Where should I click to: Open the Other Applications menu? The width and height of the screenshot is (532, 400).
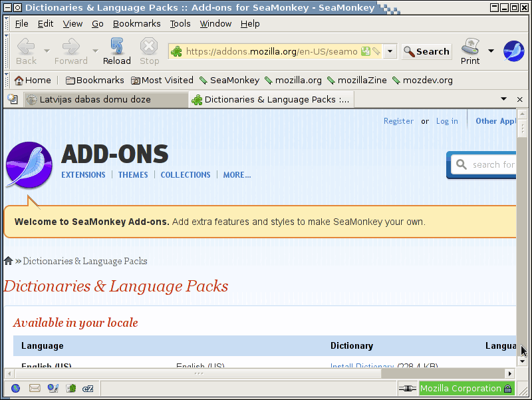click(495, 121)
